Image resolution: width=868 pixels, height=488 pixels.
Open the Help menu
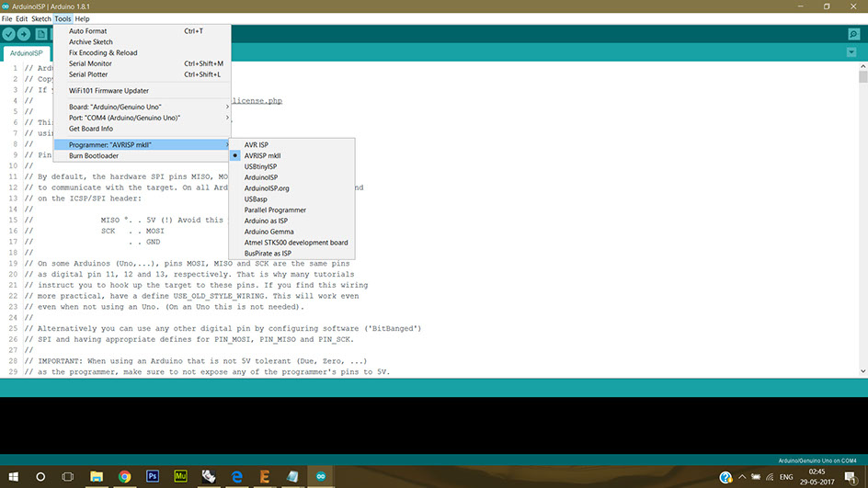[82, 18]
